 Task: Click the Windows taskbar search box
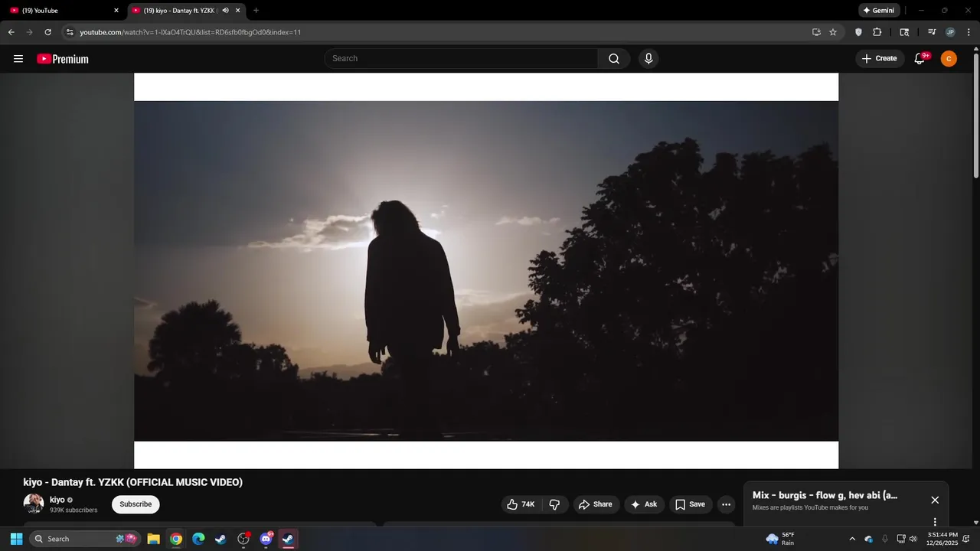tap(86, 539)
